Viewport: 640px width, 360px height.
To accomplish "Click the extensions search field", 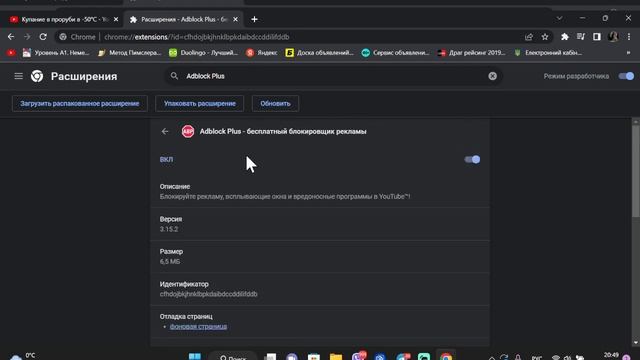I will (x=333, y=76).
